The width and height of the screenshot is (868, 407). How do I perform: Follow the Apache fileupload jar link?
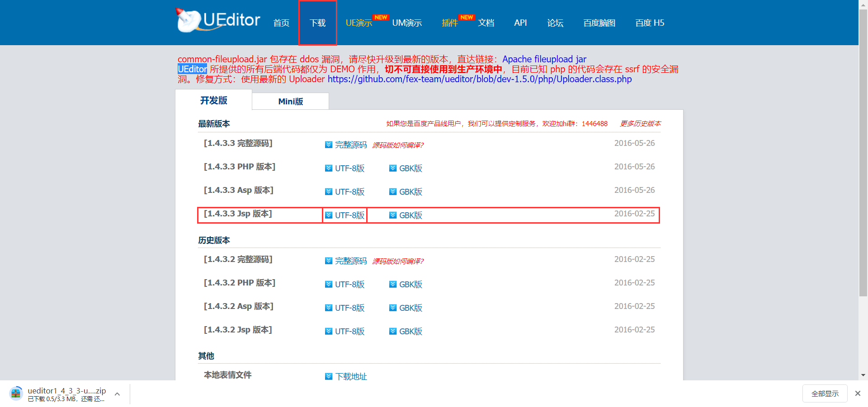tap(544, 59)
